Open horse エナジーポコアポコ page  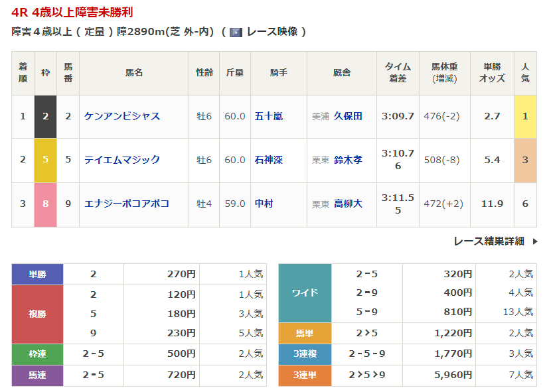126,204
